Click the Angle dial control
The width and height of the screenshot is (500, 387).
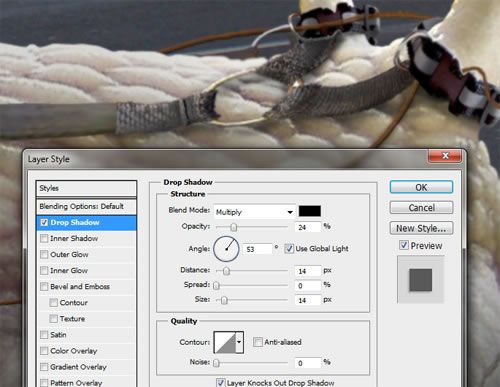tap(226, 249)
